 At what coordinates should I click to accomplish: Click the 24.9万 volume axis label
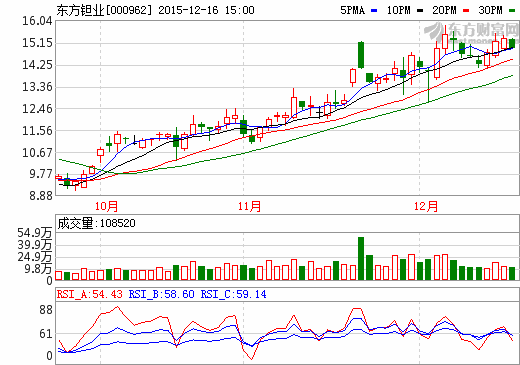coord(35,257)
